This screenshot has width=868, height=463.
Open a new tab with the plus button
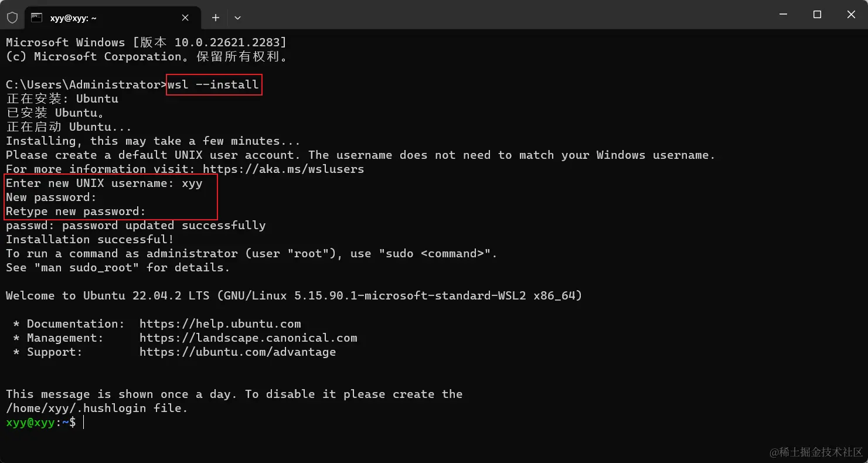click(216, 18)
